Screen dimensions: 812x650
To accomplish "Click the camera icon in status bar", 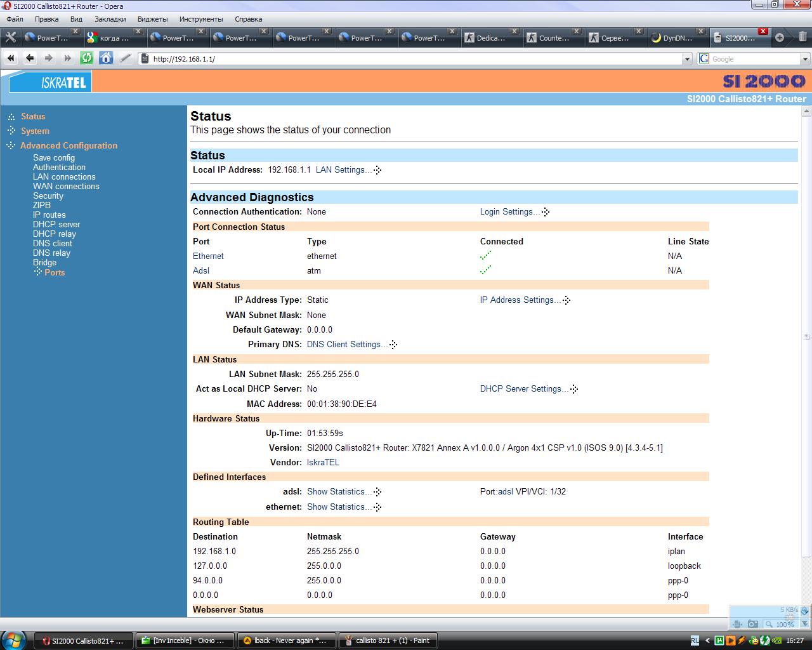I will point(753,624).
